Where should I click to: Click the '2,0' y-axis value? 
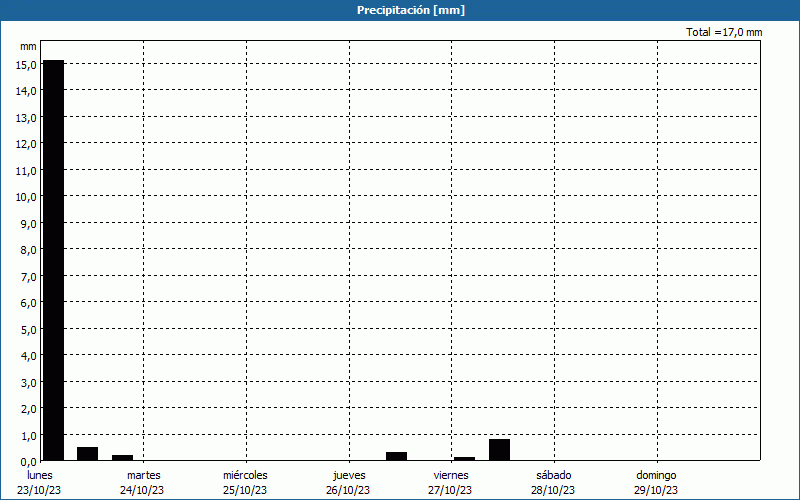click(x=28, y=409)
